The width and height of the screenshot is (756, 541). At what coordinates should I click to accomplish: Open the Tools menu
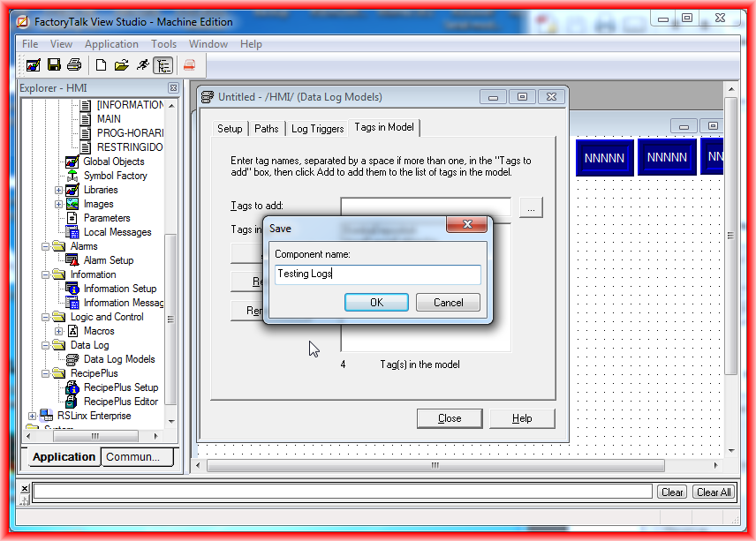pyautogui.click(x=163, y=44)
